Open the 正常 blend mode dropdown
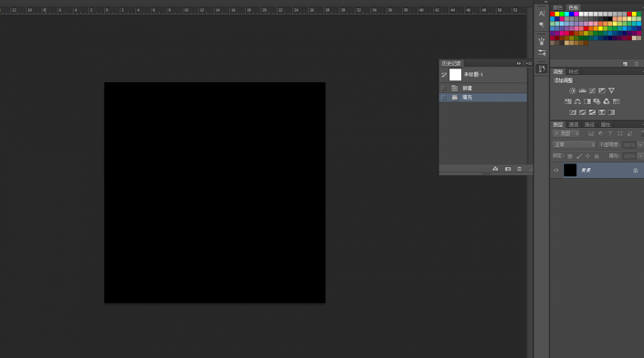Screen dimensions: 644x358 click(574, 144)
